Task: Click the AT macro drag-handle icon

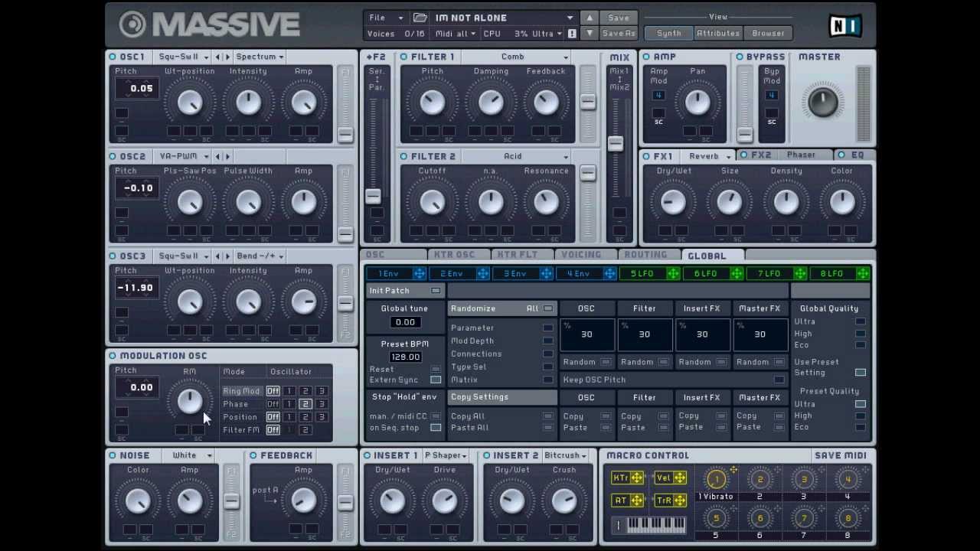Action: (x=637, y=500)
